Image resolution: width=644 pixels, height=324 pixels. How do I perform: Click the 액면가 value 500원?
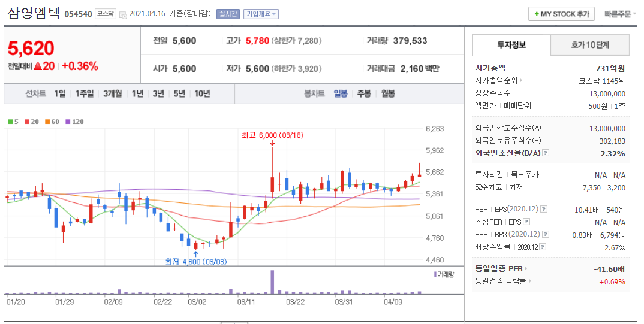(x=598, y=106)
